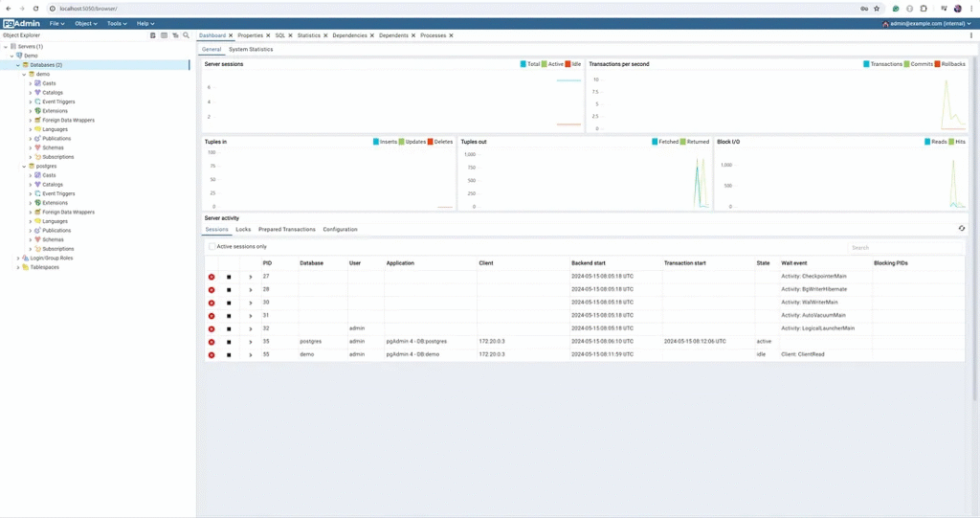The width and height of the screenshot is (980, 518).
Task: Open the Object menu
Action: coord(85,24)
